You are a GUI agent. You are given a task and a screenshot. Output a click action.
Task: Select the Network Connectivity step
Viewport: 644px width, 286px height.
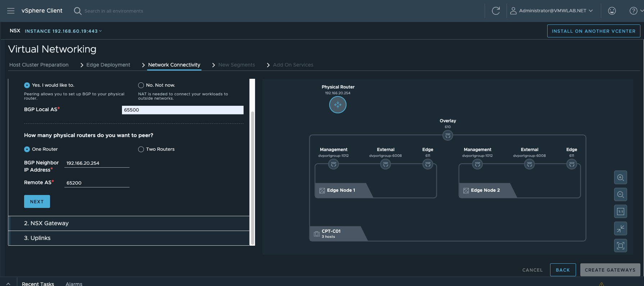[174, 65]
